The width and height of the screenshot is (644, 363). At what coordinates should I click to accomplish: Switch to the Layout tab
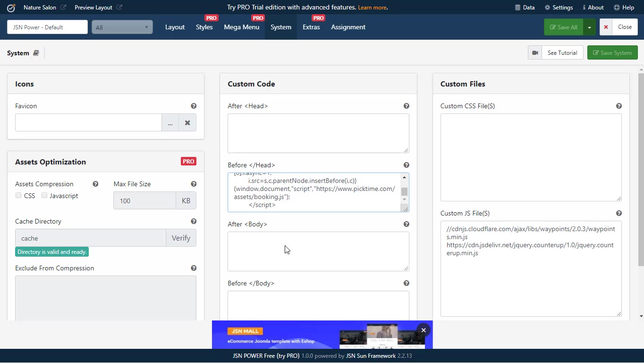click(175, 27)
